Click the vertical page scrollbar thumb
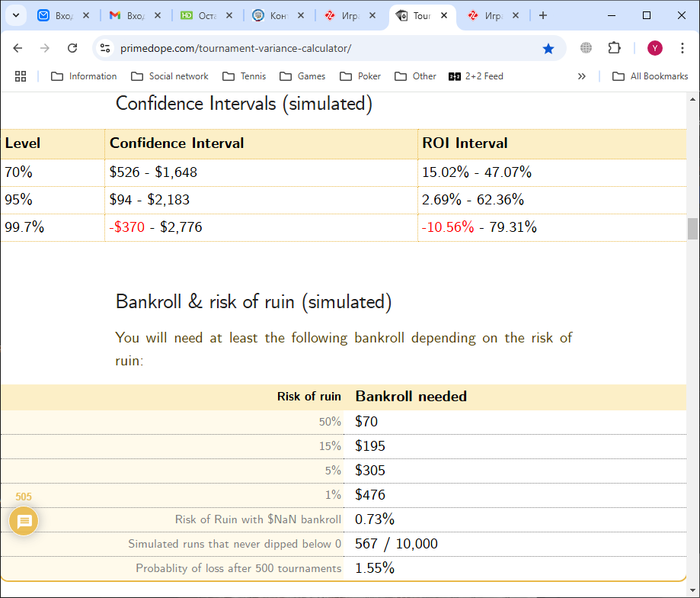 pos(692,229)
